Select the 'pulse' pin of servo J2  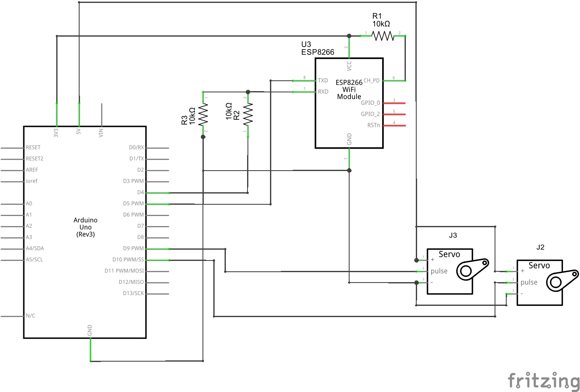(529, 283)
